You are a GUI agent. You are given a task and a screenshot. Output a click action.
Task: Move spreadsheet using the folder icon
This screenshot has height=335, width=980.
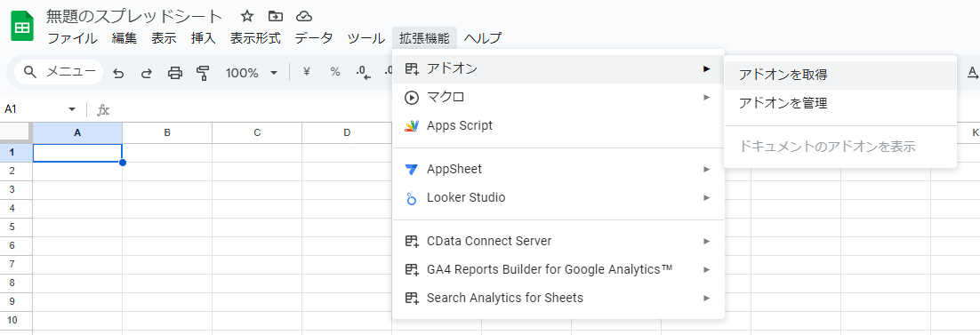point(276,16)
